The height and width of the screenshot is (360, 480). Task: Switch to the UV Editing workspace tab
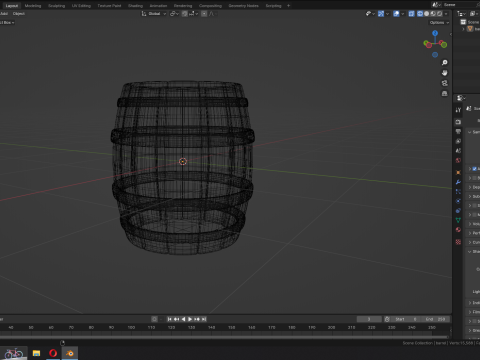point(81,6)
